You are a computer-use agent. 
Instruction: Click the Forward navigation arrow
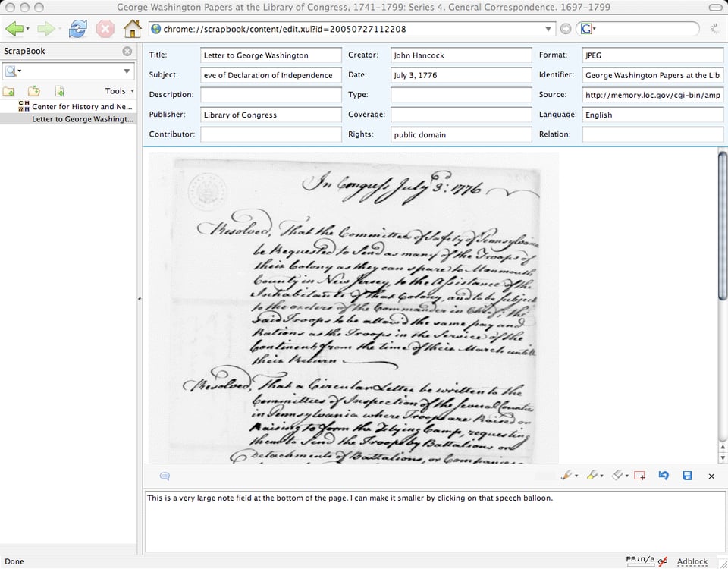(x=45, y=30)
